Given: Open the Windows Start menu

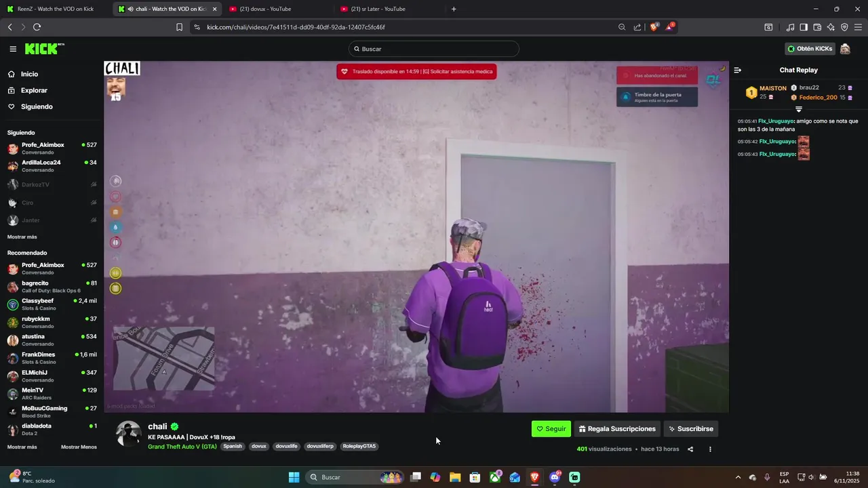Looking at the screenshot, I should tap(294, 477).
